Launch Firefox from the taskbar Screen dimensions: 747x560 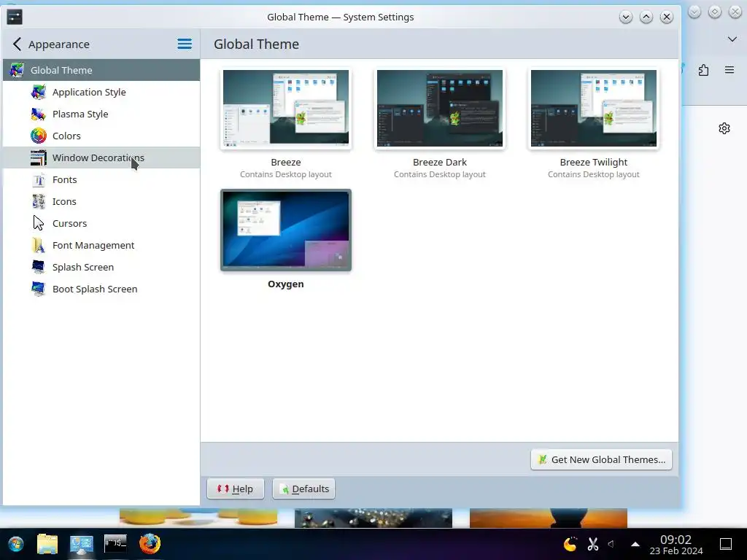tap(150, 544)
